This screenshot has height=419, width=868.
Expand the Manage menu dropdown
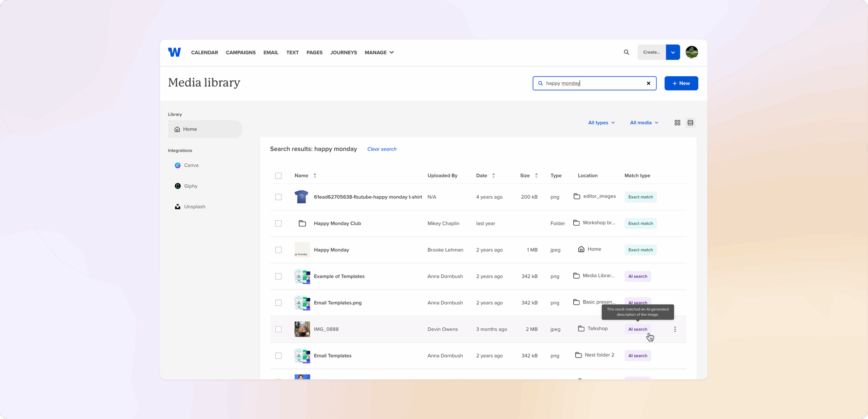coord(379,53)
